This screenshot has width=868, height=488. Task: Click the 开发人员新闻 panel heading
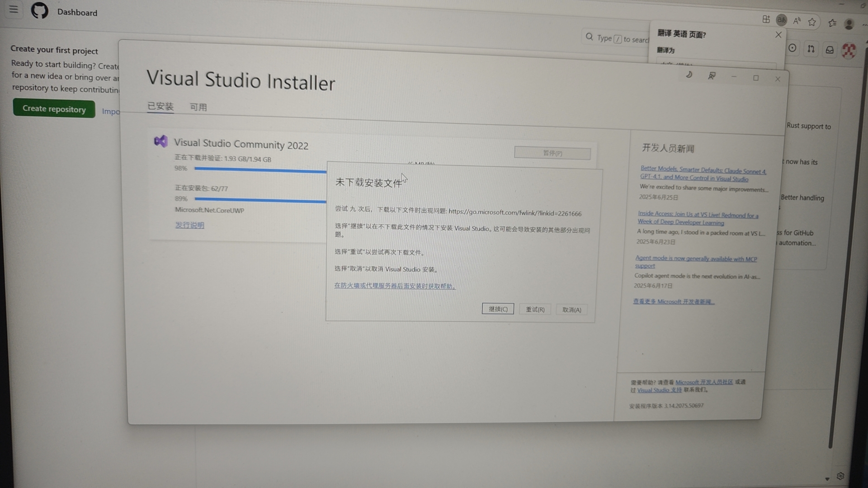pyautogui.click(x=668, y=148)
